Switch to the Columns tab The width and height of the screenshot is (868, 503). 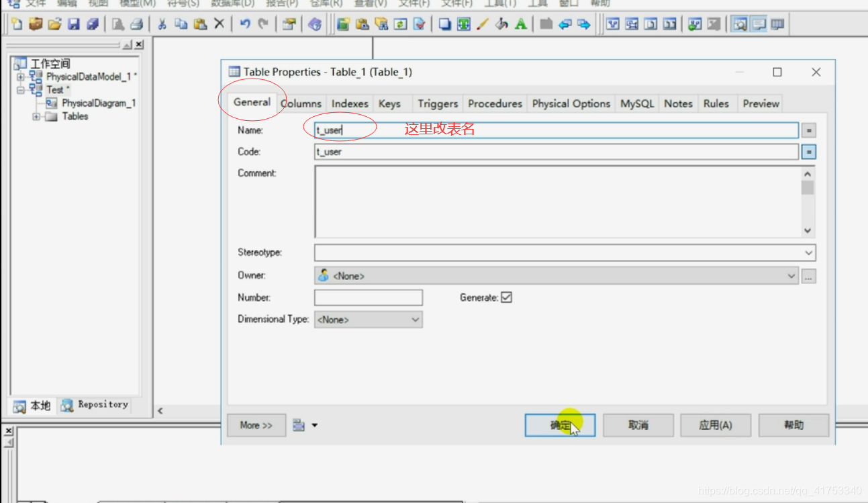(301, 103)
